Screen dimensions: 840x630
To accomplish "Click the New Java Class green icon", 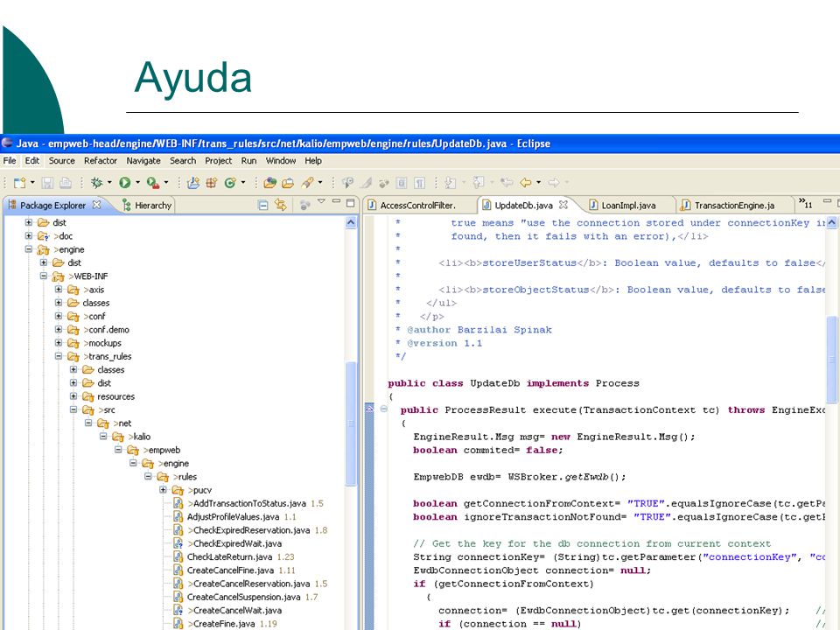I will 230,183.
